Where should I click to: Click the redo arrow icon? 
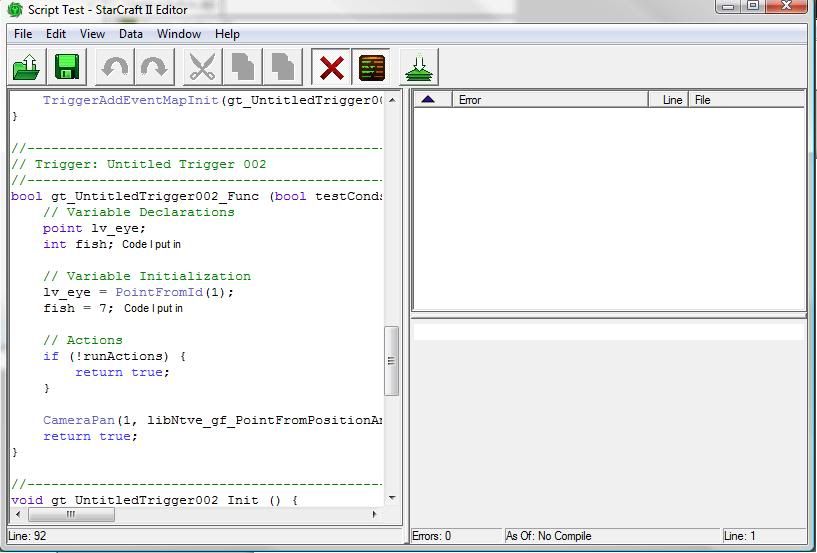coord(154,68)
